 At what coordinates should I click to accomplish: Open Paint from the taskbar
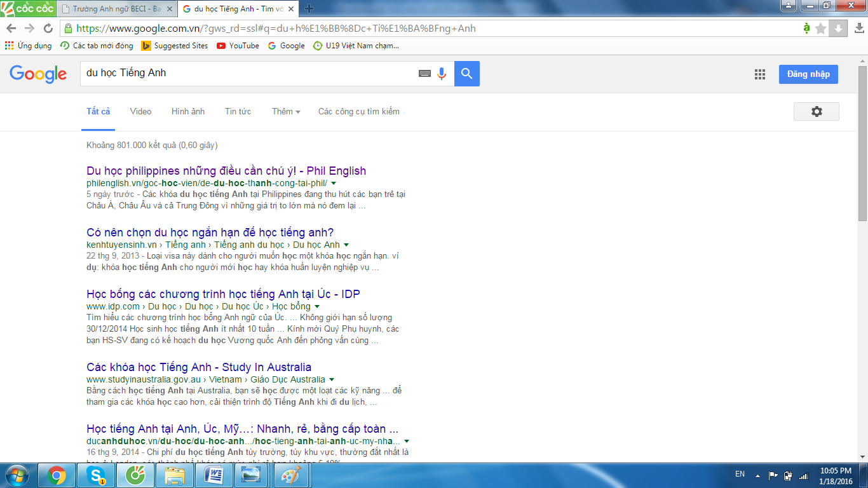[292, 475]
